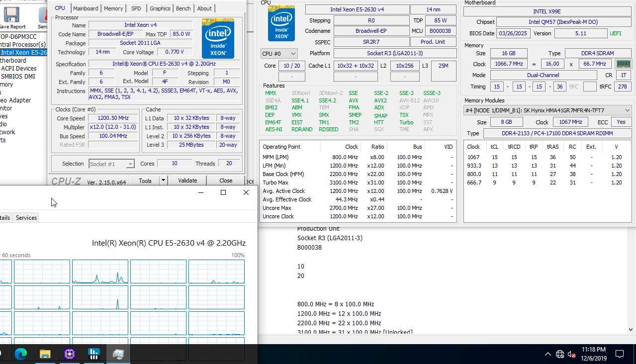Open the Graphics tab
The image size is (636, 364).
pyautogui.click(x=160, y=8)
